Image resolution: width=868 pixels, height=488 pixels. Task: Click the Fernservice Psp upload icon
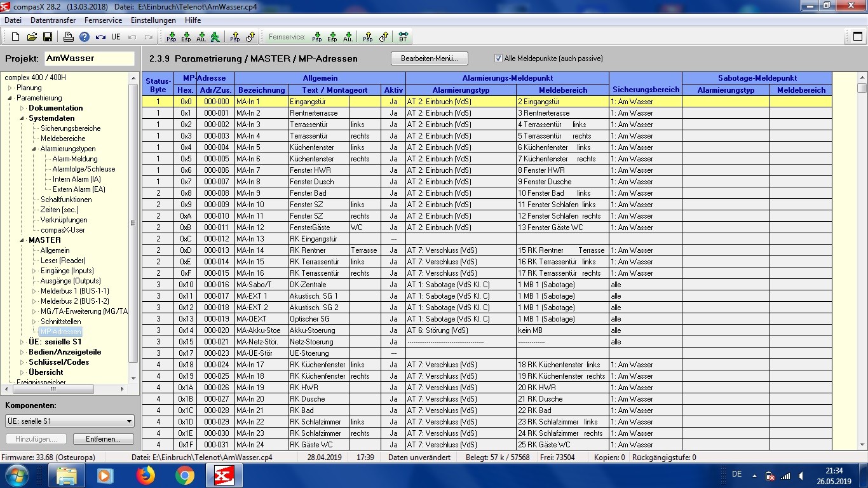point(368,37)
